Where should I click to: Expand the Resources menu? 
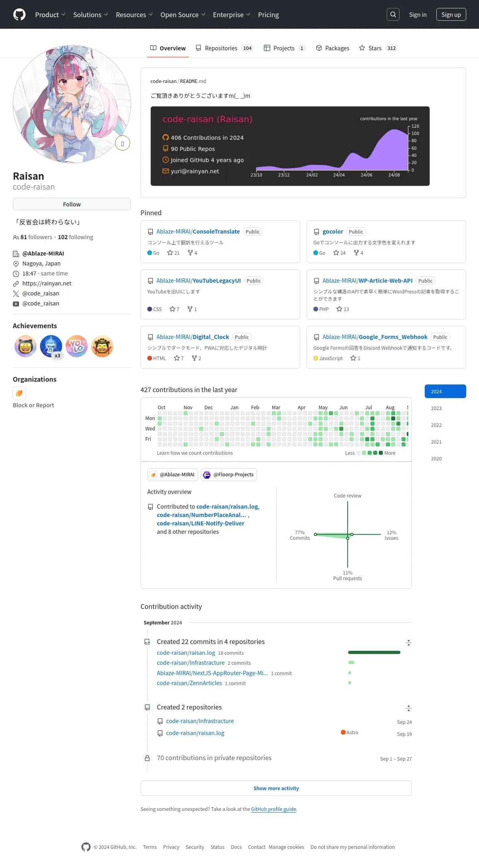(x=134, y=15)
